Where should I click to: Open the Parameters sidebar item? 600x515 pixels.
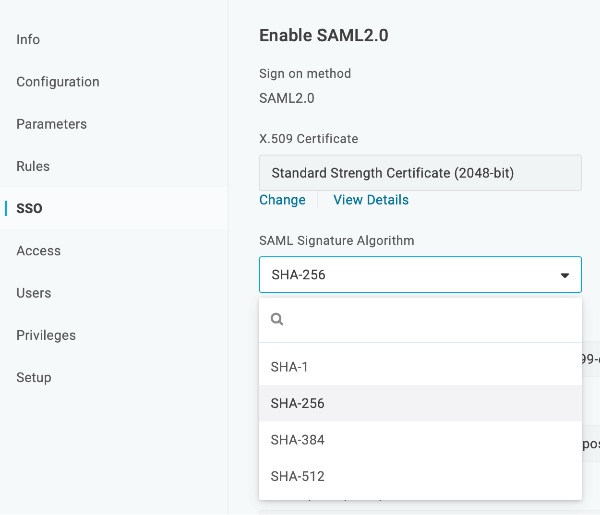click(51, 124)
